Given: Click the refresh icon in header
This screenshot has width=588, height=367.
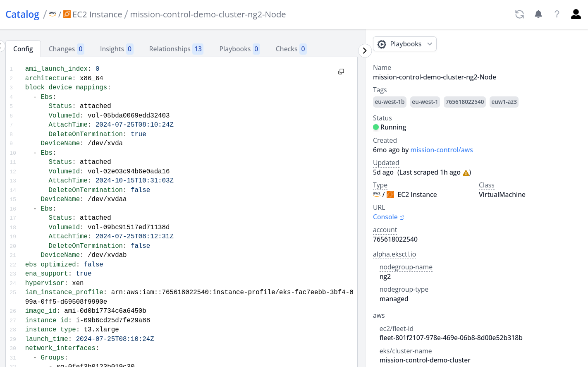Looking at the screenshot, I should [x=519, y=14].
